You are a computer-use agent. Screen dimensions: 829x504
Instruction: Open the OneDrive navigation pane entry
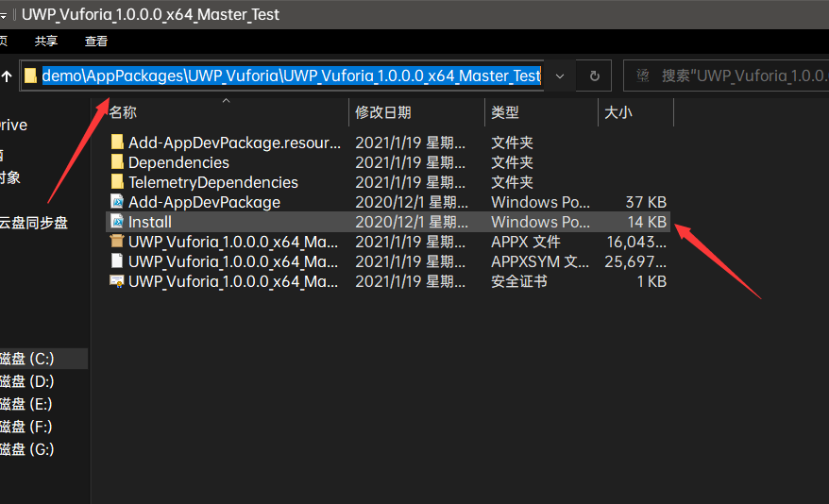[x=14, y=126]
